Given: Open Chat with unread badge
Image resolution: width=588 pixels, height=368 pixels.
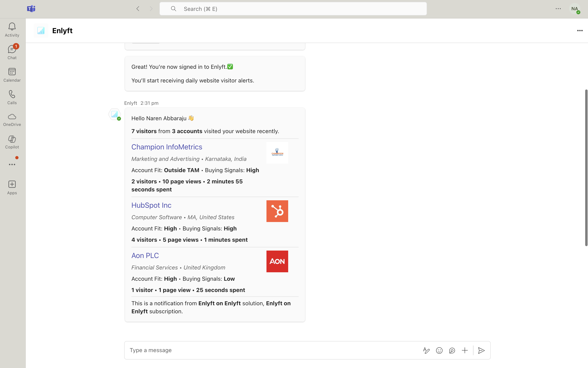Looking at the screenshot, I should tap(12, 52).
